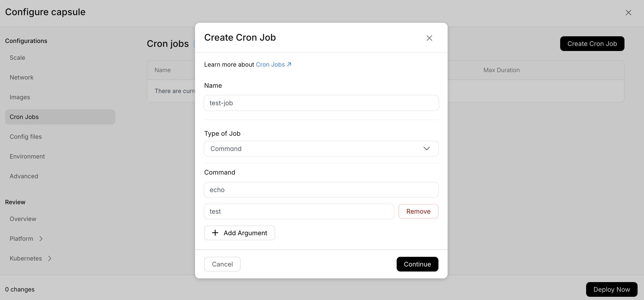644x300 pixels.
Task: Open the Type of Job dropdown
Action: 321,149
